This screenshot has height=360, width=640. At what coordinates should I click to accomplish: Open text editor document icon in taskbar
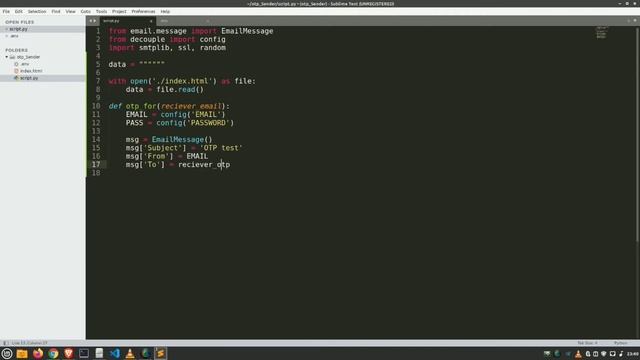99,353
